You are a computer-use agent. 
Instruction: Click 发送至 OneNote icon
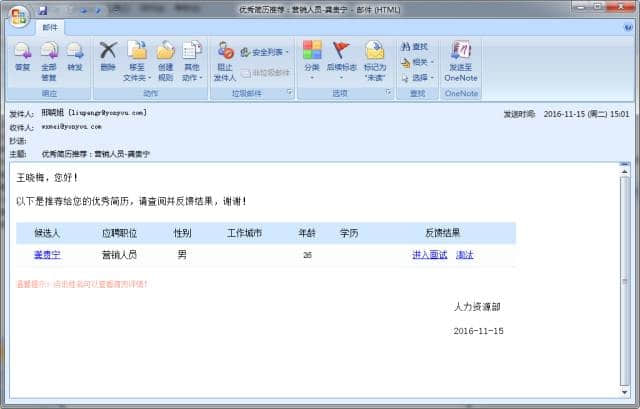(461, 59)
